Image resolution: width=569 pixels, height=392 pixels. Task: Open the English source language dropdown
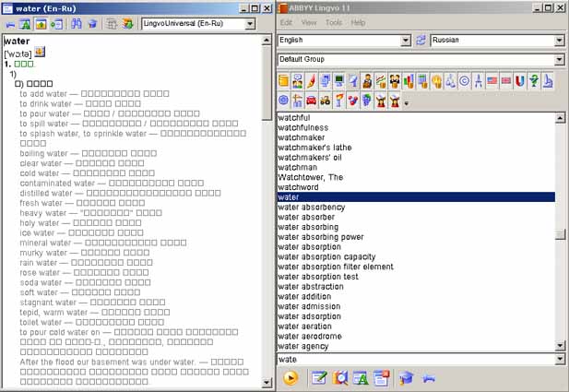coord(406,41)
